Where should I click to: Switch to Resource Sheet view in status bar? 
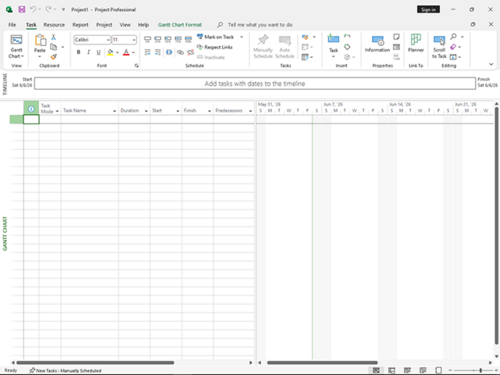pyautogui.click(x=423, y=370)
